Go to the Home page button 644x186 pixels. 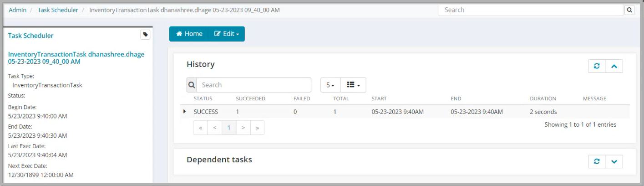coord(189,34)
